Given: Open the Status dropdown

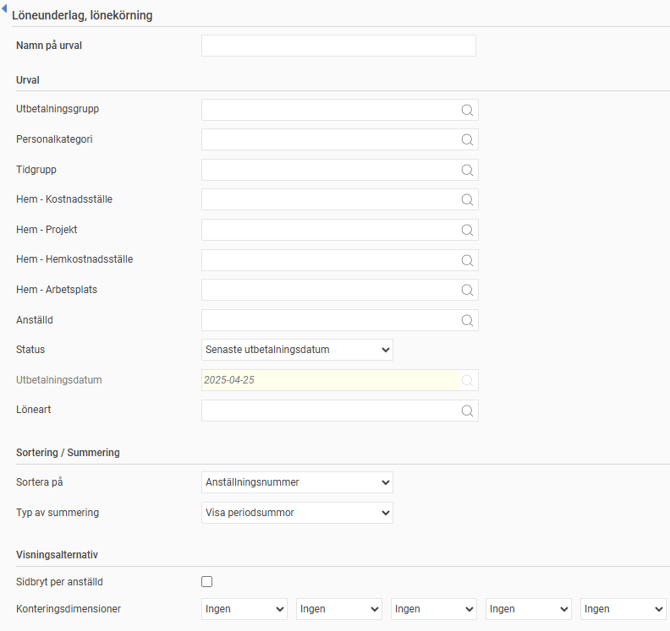Looking at the screenshot, I should coord(297,350).
